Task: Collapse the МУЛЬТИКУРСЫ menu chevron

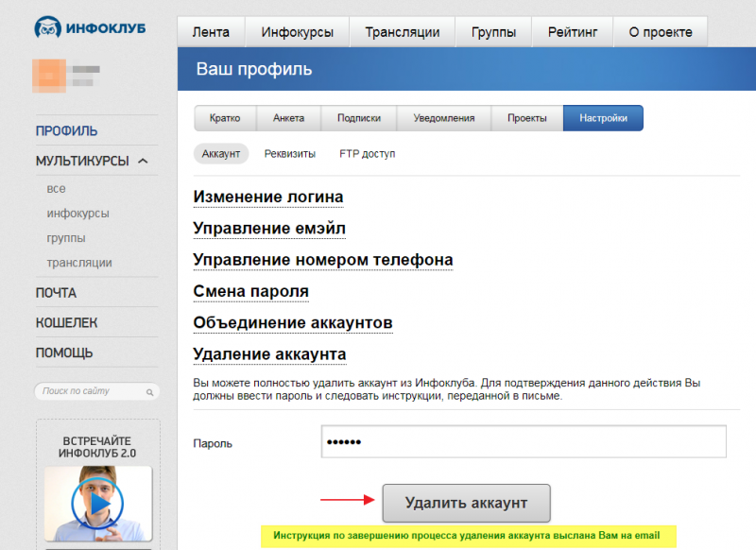Action: click(x=144, y=161)
